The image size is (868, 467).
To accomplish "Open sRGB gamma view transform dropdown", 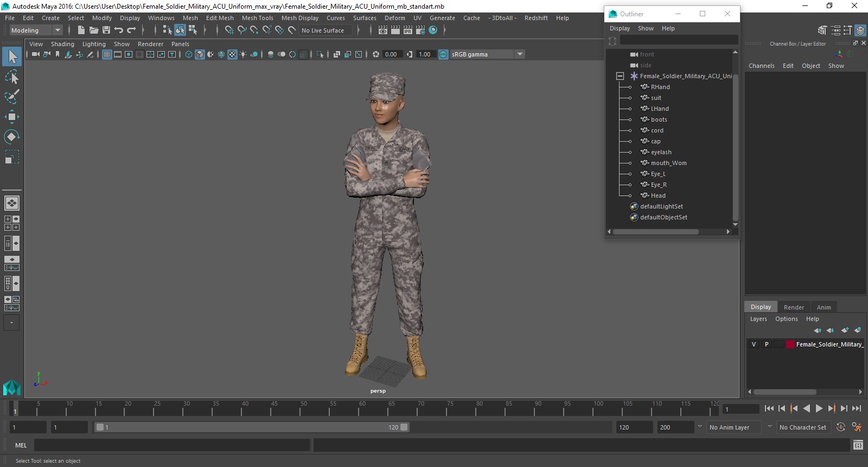I will tap(520, 54).
